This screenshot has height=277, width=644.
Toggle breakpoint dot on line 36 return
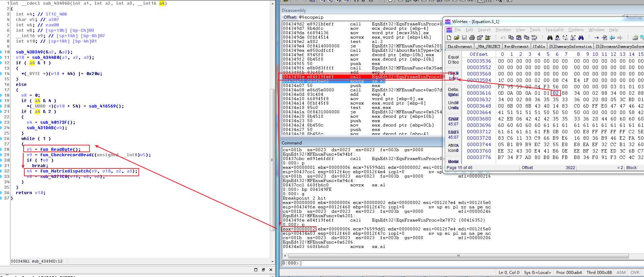point(2,193)
